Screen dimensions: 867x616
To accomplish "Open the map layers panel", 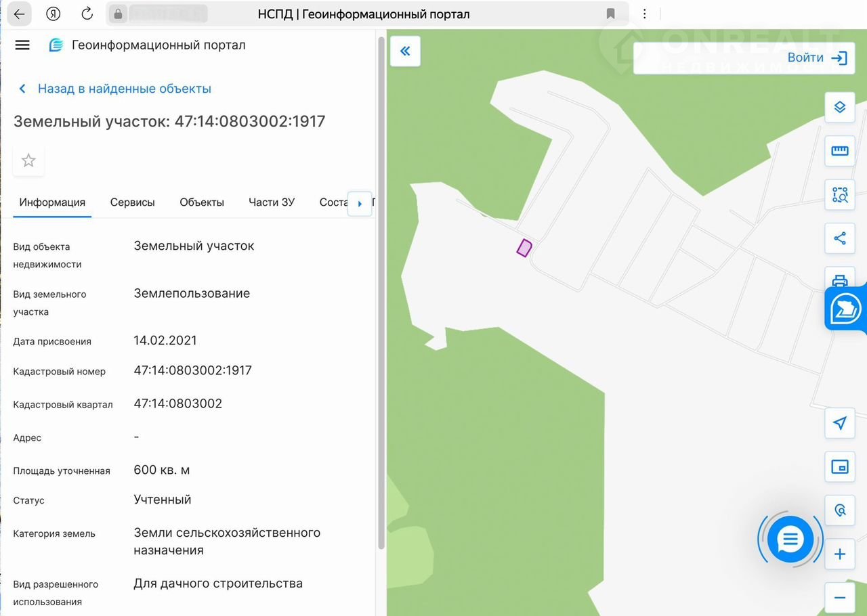I will pos(839,108).
